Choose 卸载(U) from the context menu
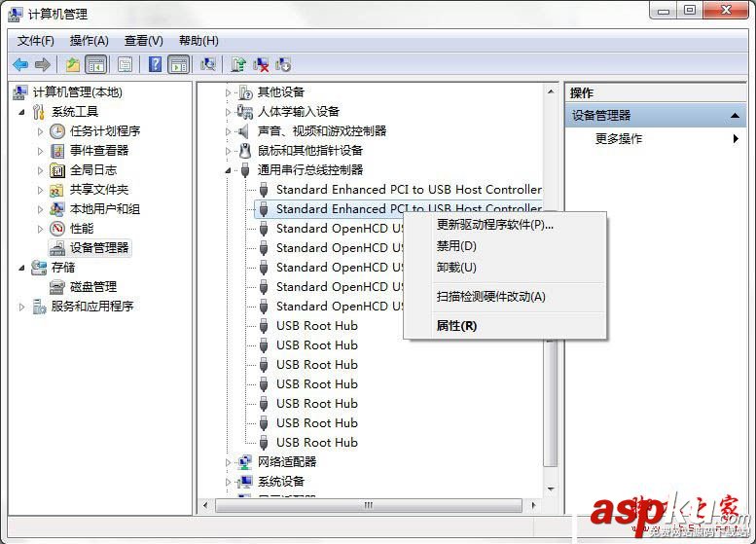756x544 pixels. 505,268
